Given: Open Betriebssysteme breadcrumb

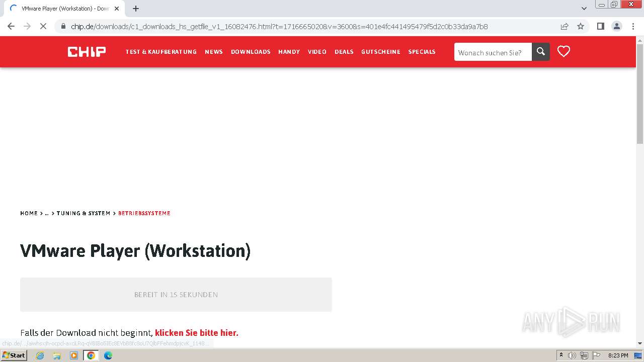Looking at the screenshot, I should coord(144,213).
